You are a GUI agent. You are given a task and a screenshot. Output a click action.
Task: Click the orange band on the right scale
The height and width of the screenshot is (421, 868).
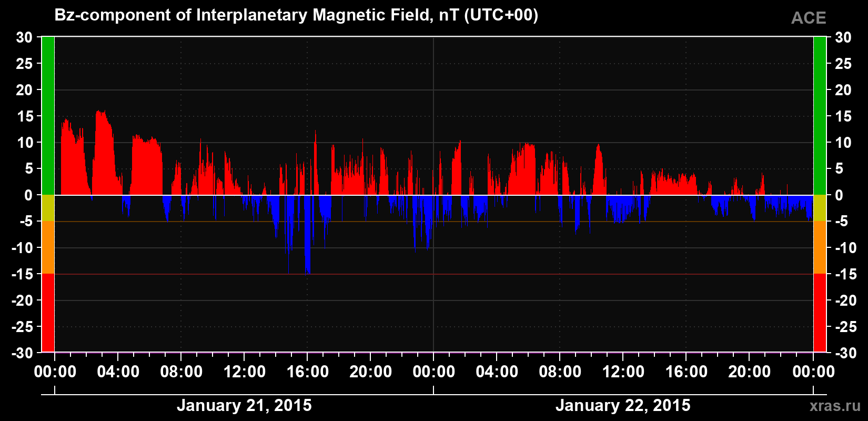tap(820, 247)
